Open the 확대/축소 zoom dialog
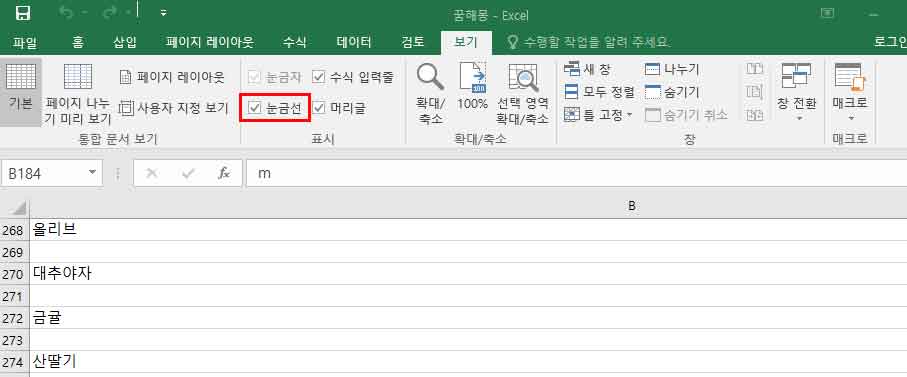Image resolution: width=907 pixels, height=377 pixels. [x=430, y=94]
